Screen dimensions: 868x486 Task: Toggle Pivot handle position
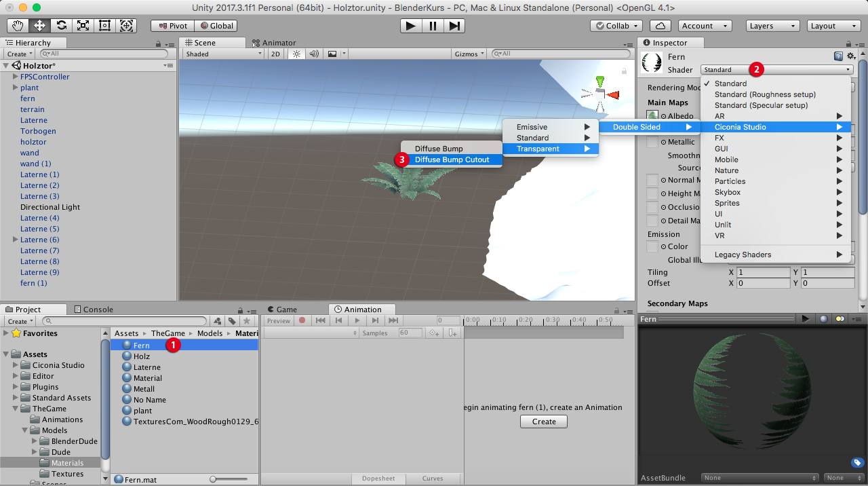172,26
